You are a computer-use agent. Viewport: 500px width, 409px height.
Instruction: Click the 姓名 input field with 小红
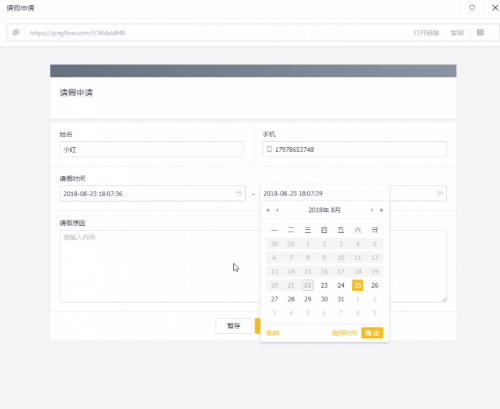[x=152, y=149]
